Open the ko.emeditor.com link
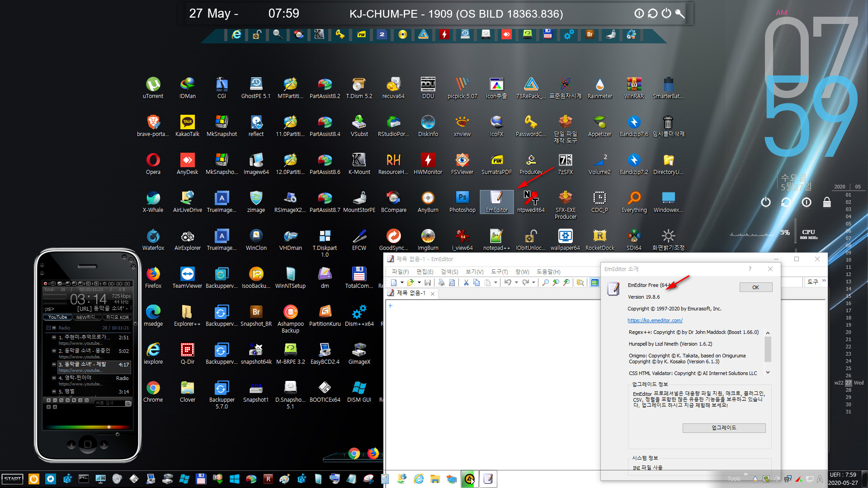This screenshot has width=868, height=488. (655, 320)
